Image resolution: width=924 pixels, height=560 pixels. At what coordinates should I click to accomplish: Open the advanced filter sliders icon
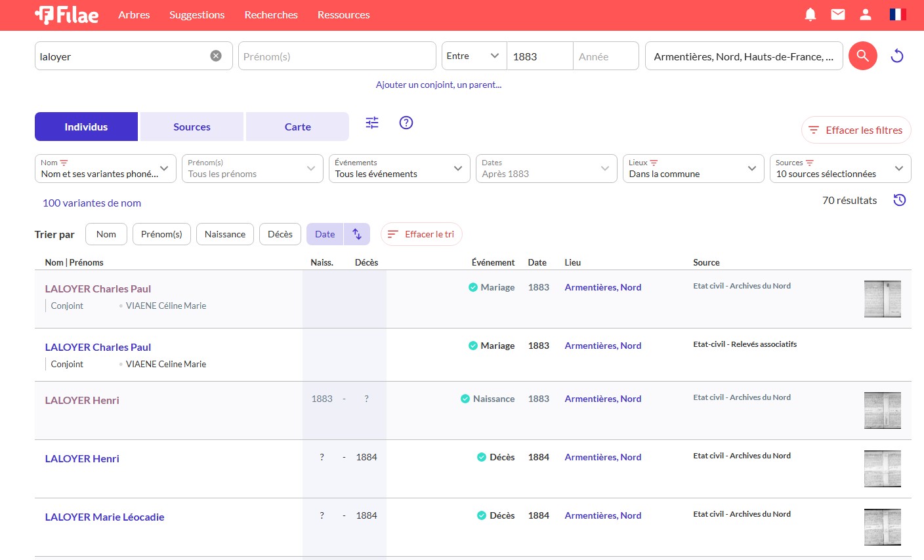pos(372,123)
